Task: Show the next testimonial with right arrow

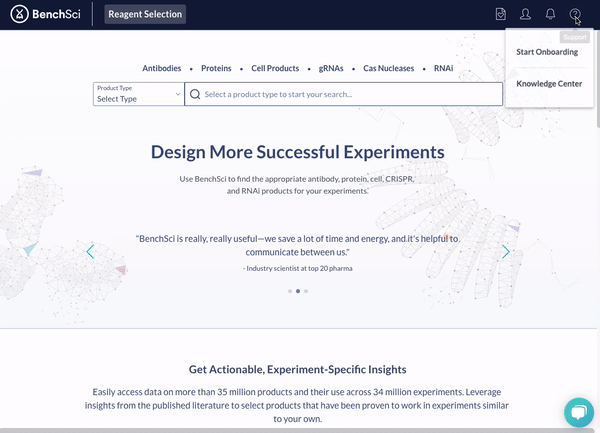Action: pyautogui.click(x=506, y=252)
